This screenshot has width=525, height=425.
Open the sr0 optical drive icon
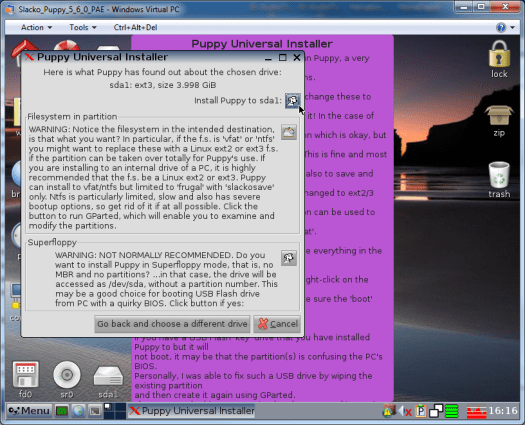[67, 379]
